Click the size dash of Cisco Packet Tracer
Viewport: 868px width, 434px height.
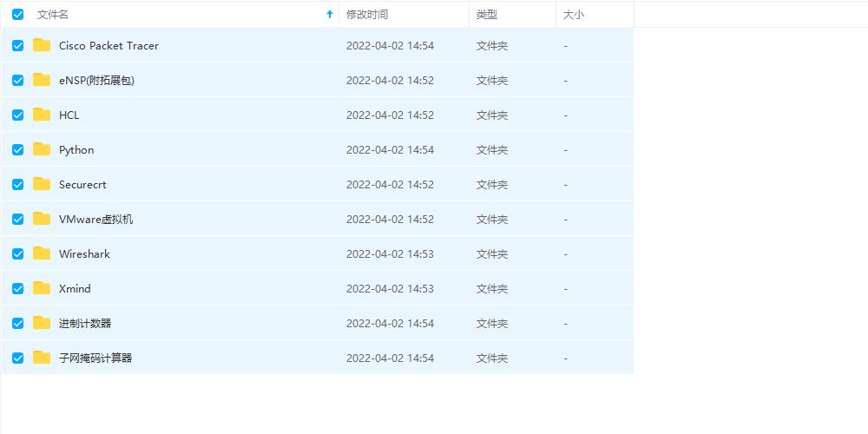(x=565, y=46)
